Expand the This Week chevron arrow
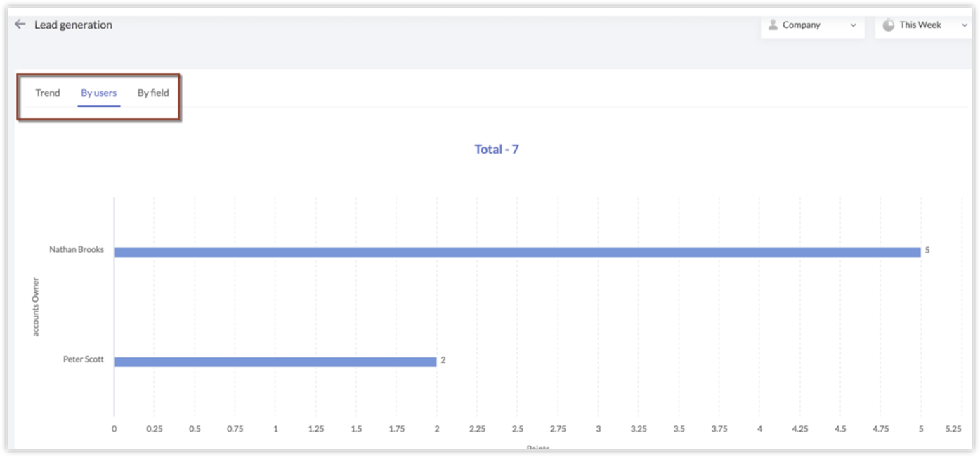This screenshot has height=457, width=980. click(x=965, y=25)
